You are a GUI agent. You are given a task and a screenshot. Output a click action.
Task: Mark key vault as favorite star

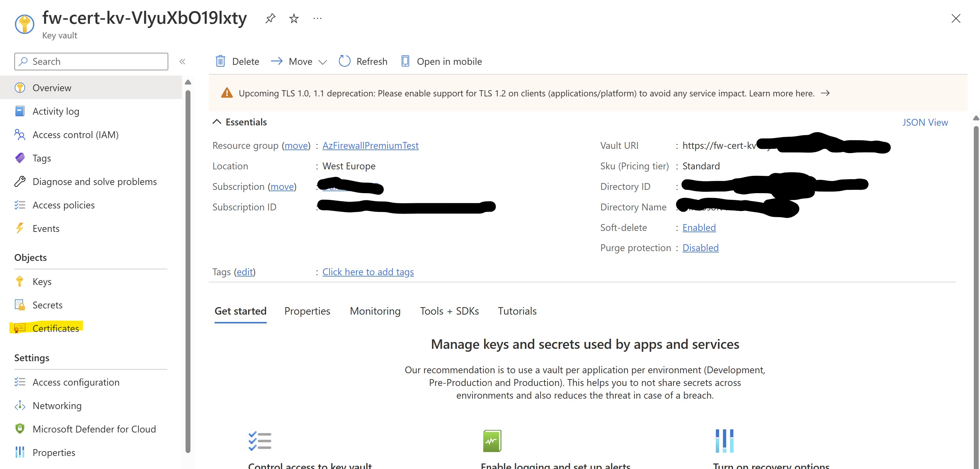(294, 18)
